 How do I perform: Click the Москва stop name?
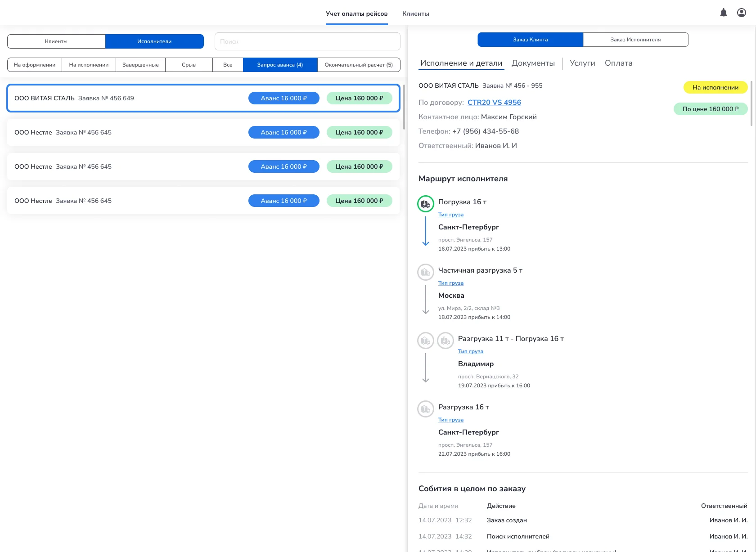click(x=451, y=296)
